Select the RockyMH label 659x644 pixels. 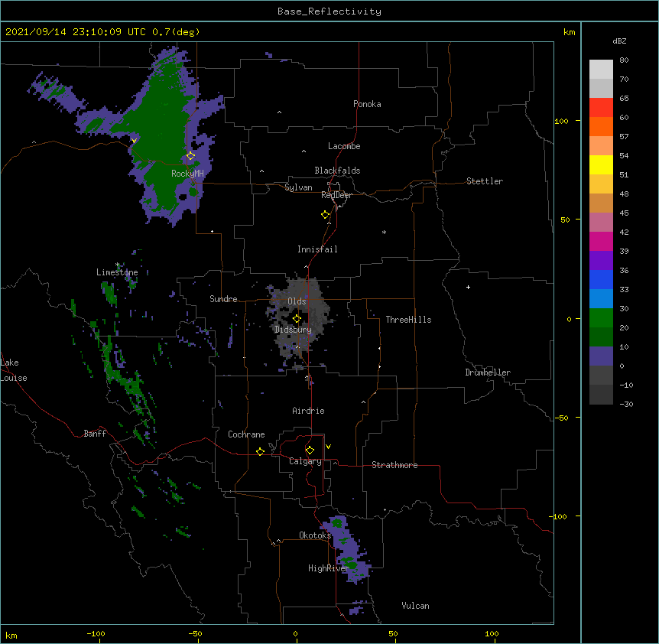187,173
